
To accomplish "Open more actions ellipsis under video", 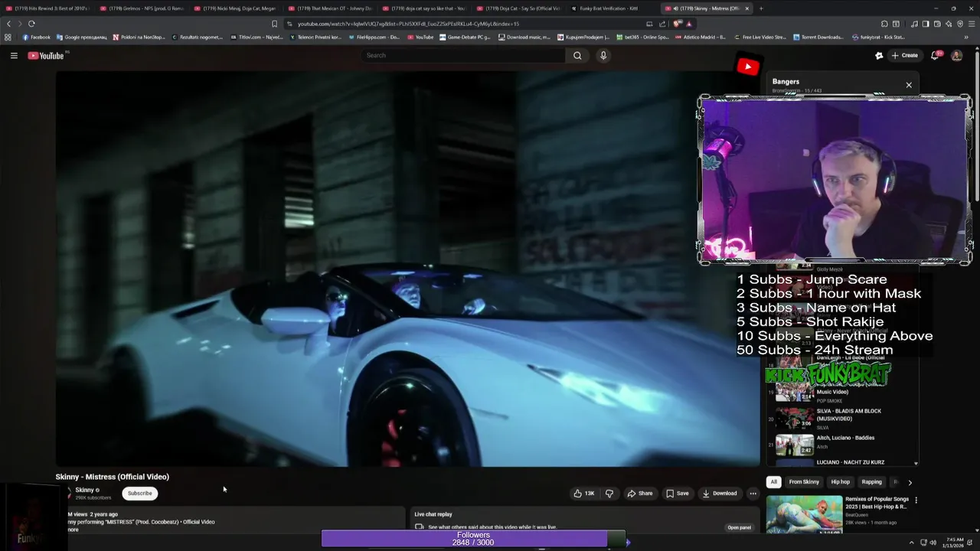I will [x=753, y=494].
